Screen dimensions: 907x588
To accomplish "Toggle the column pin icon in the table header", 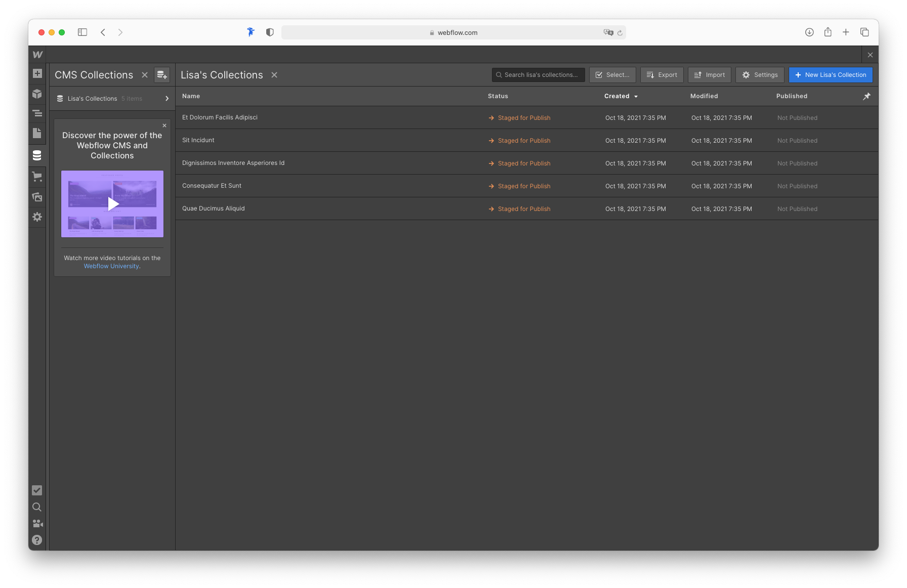I will point(867,96).
